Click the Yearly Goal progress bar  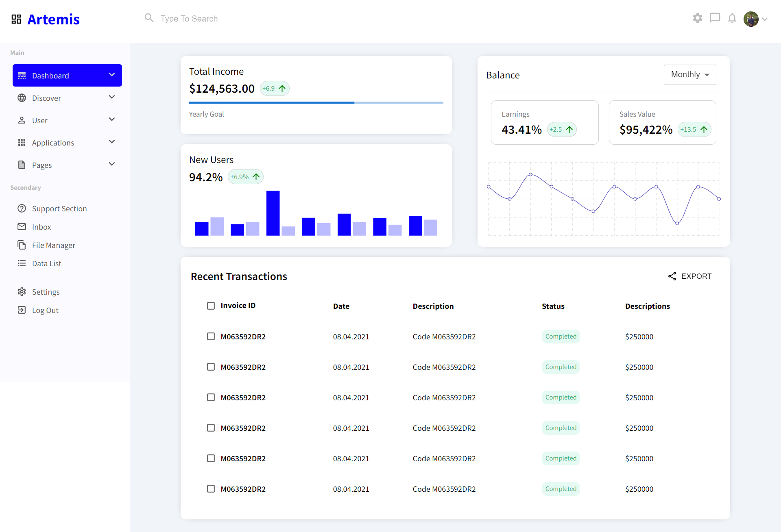click(316, 103)
